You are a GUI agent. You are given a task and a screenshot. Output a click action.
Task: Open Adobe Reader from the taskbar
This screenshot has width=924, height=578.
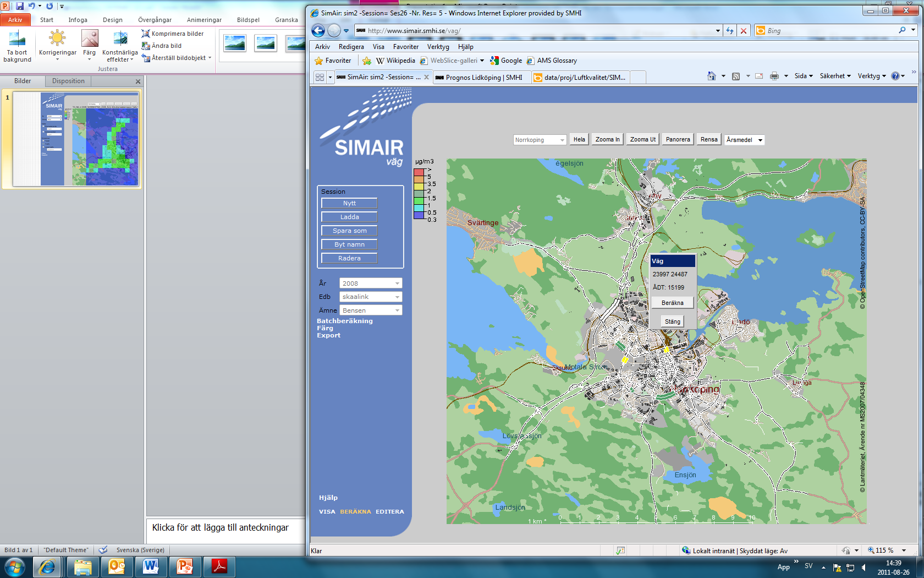click(219, 566)
